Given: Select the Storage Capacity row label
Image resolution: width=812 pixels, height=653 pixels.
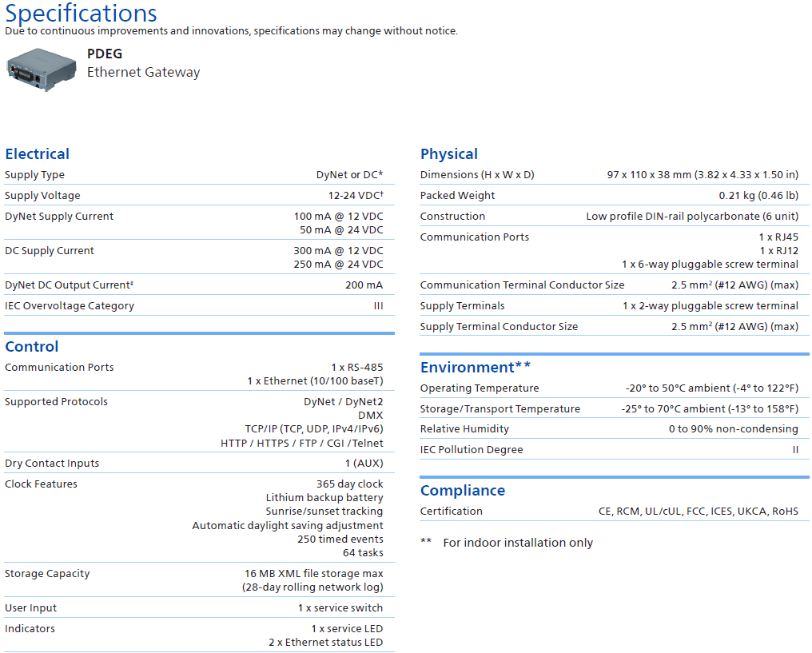Looking at the screenshot, I should 47,574.
